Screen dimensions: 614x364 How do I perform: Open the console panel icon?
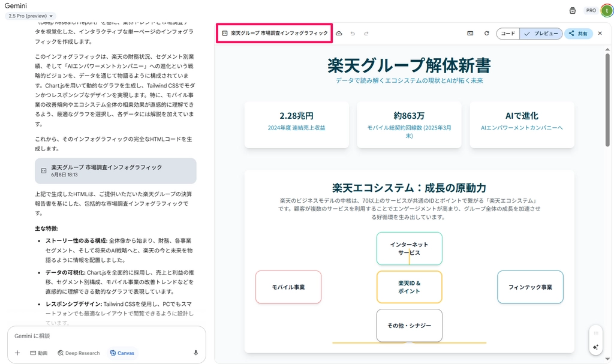(x=470, y=34)
